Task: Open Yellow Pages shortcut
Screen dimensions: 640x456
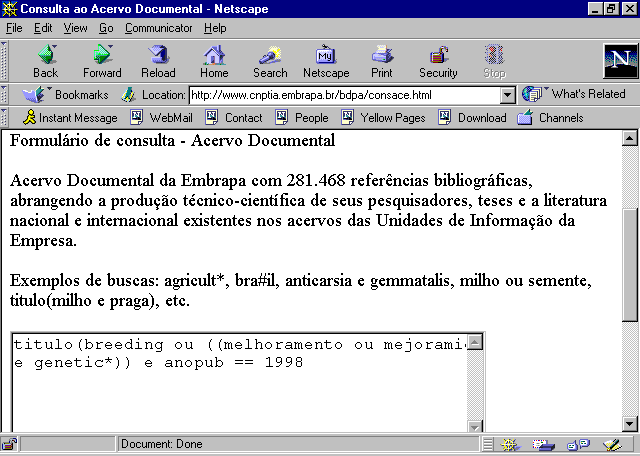Action: [x=383, y=118]
